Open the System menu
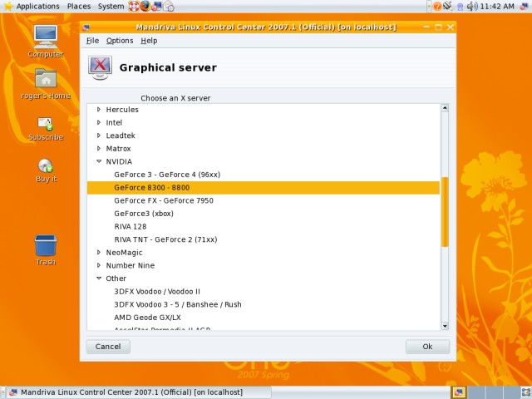 pos(111,6)
